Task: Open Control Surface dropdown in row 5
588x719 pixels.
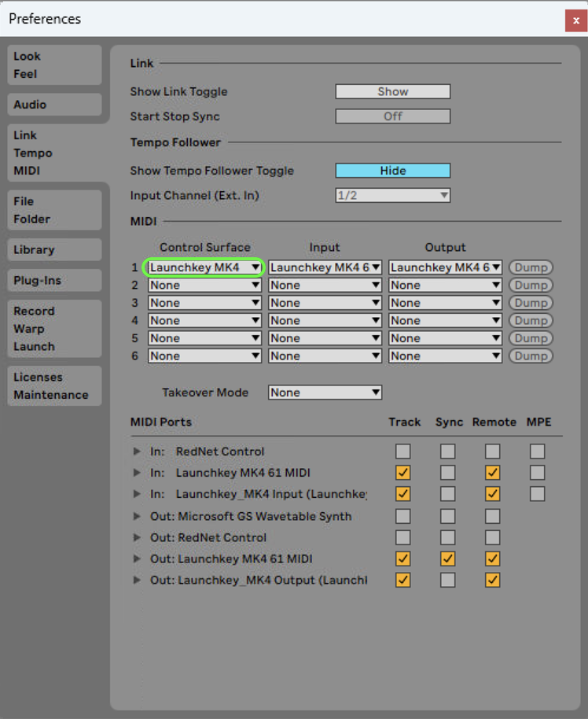Action: tap(204, 338)
